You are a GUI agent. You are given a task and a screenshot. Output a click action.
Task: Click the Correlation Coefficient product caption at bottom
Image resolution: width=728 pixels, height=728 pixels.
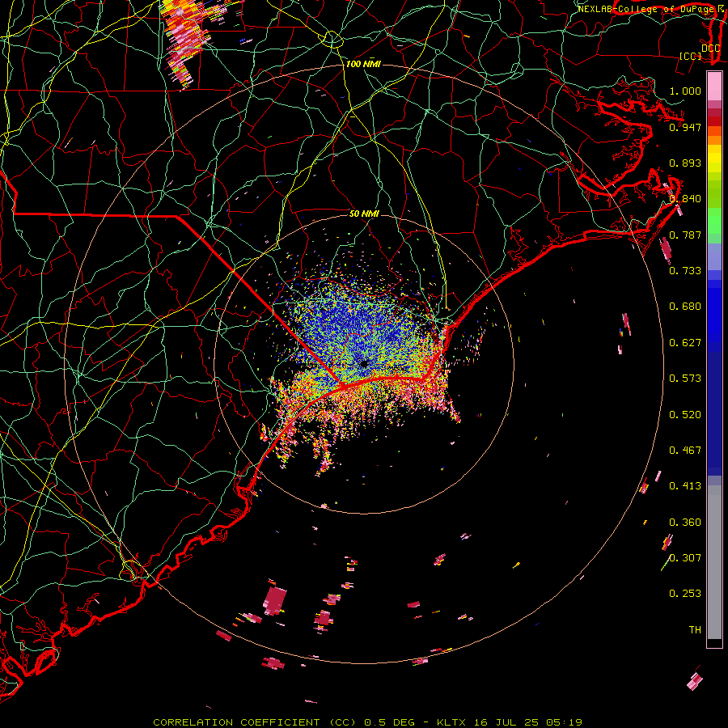point(367,722)
